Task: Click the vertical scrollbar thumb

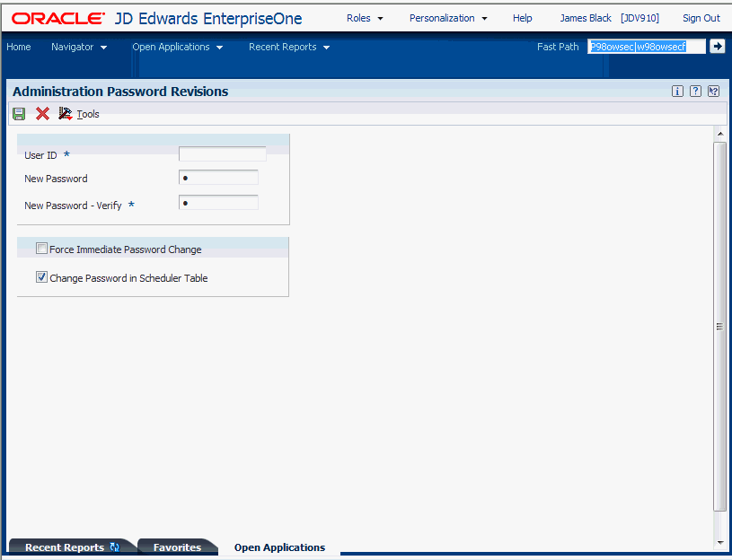Action: pos(719,327)
